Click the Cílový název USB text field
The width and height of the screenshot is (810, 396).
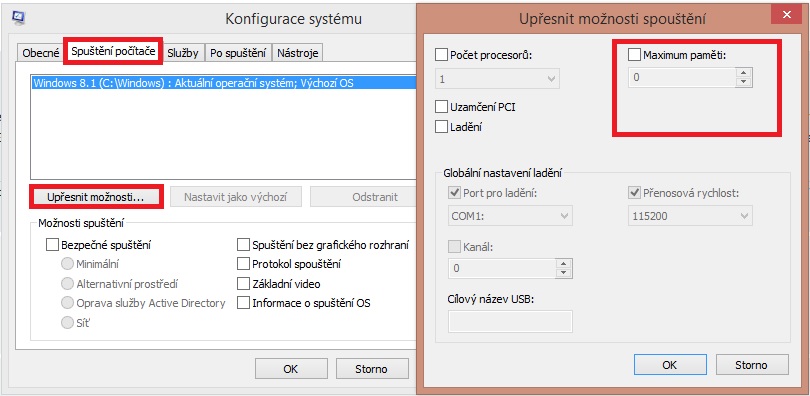(x=510, y=321)
